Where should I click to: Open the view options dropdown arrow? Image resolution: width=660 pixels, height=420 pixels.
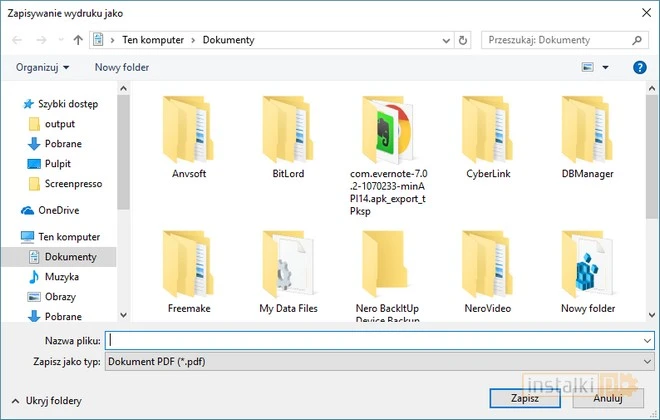pos(605,68)
